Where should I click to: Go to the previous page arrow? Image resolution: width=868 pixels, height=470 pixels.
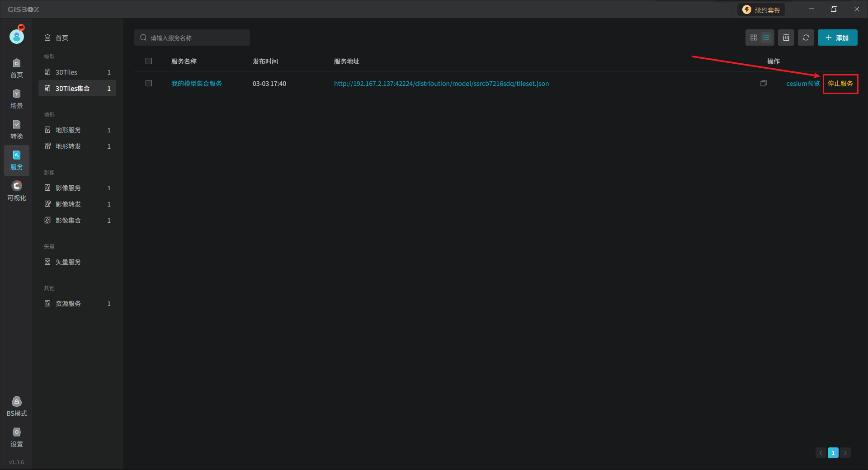pos(821,453)
